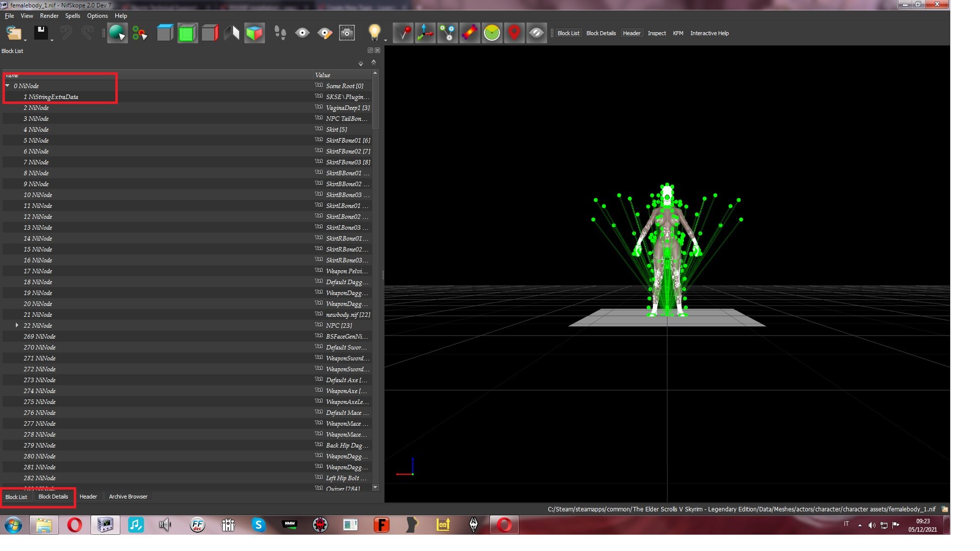Open the Spells menu

[72, 16]
